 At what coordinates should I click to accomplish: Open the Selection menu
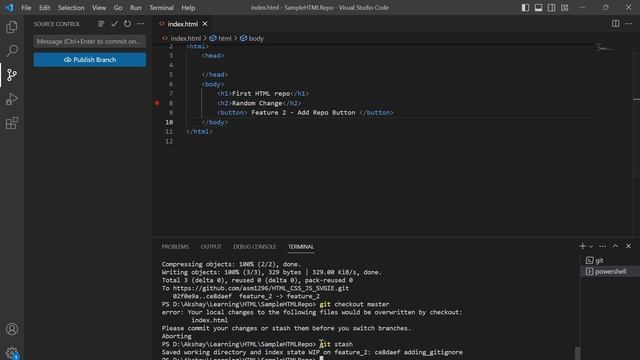click(x=71, y=7)
